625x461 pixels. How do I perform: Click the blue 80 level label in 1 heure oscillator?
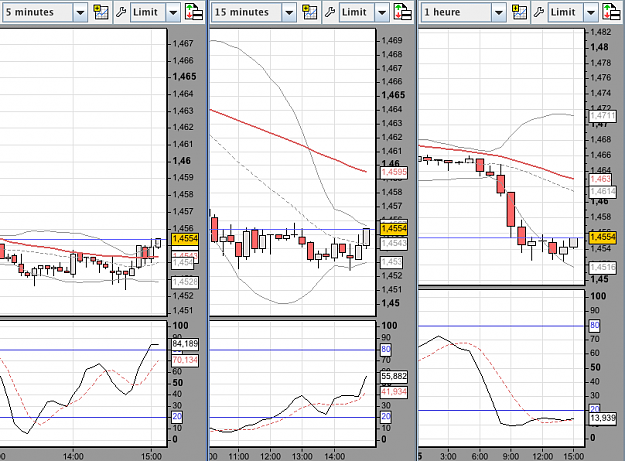click(x=595, y=325)
